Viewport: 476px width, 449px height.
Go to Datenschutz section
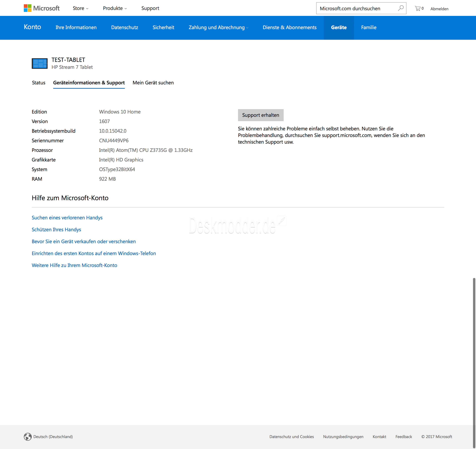point(124,28)
